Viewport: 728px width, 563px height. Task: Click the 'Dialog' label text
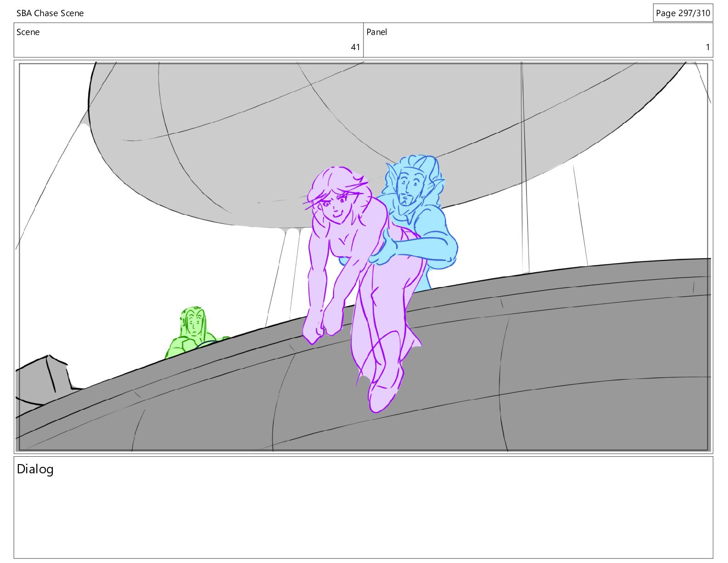coord(35,469)
